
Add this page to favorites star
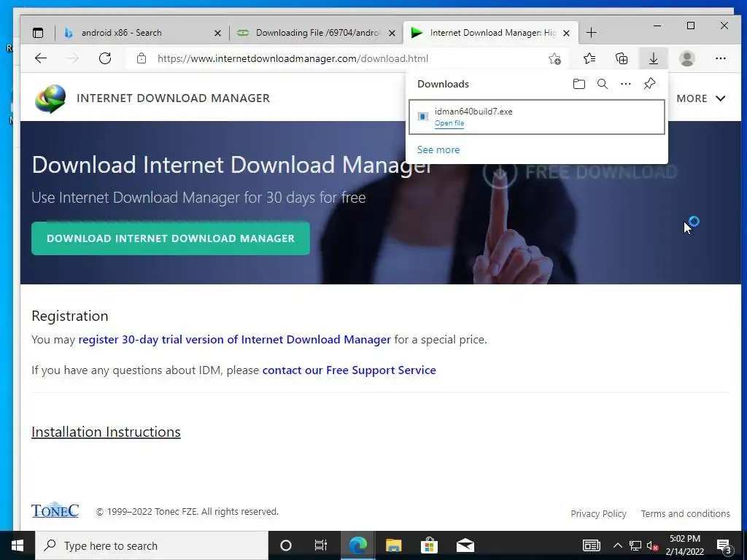pos(554,58)
